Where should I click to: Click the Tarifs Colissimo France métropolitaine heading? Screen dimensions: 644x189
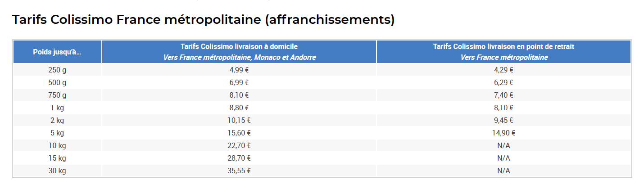point(203,20)
